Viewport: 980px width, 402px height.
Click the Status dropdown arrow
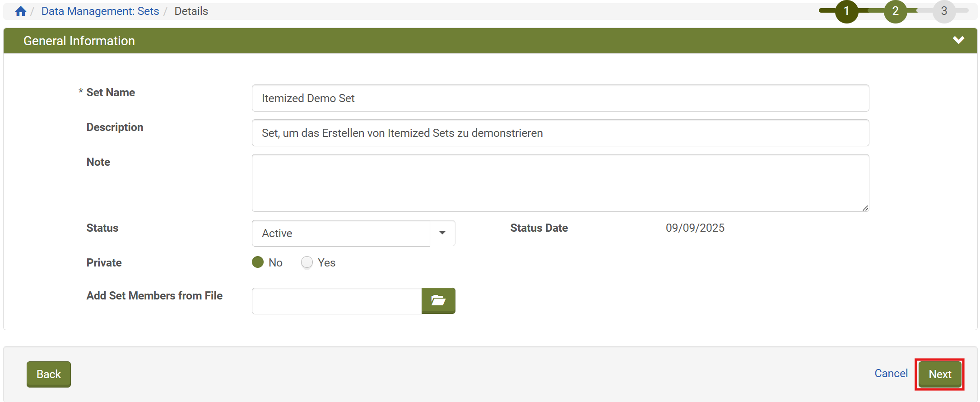[x=441, y=233]
